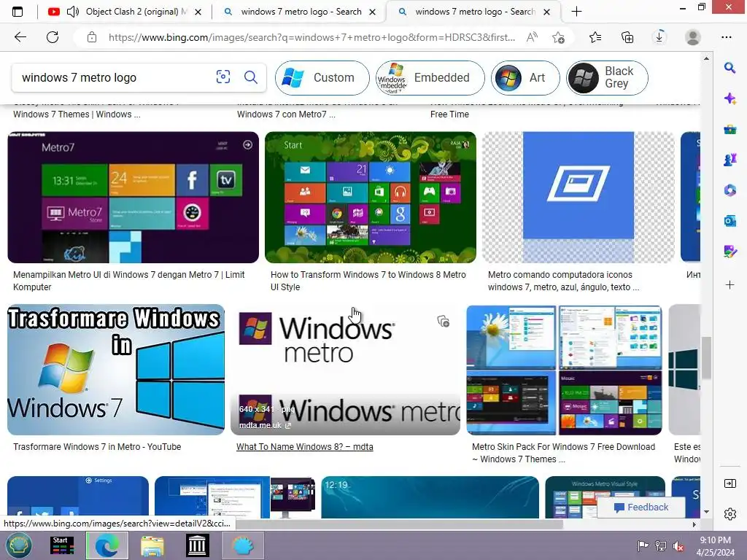Open the Settings and more ellipsis menu
The width and height of the screenshot is (747, 560).
tap(727, 37)
